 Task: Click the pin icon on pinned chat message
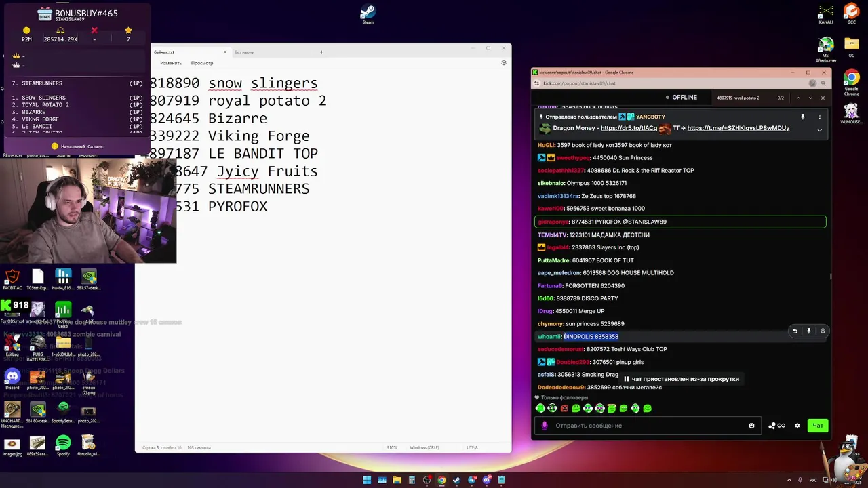coord(802,117)
